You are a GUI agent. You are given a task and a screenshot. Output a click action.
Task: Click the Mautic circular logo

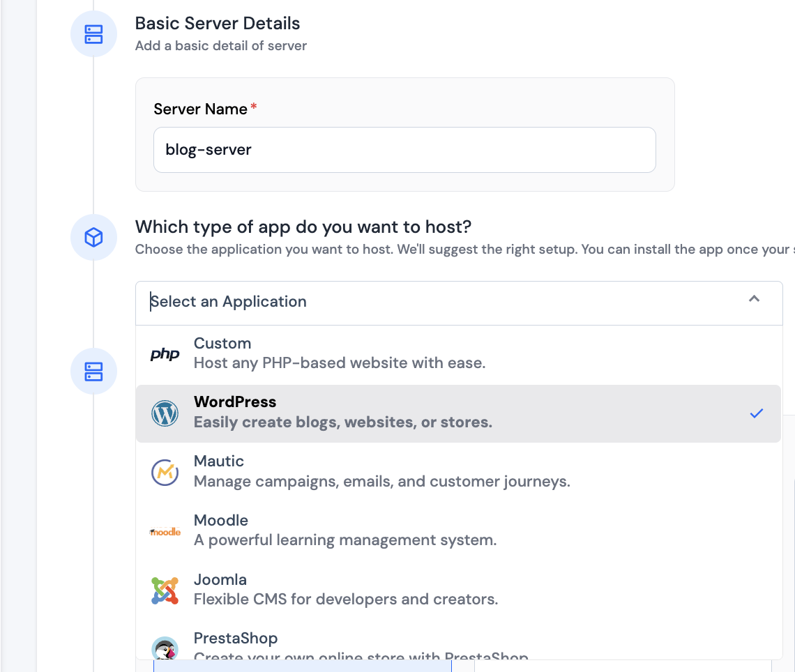click(165, 471)
